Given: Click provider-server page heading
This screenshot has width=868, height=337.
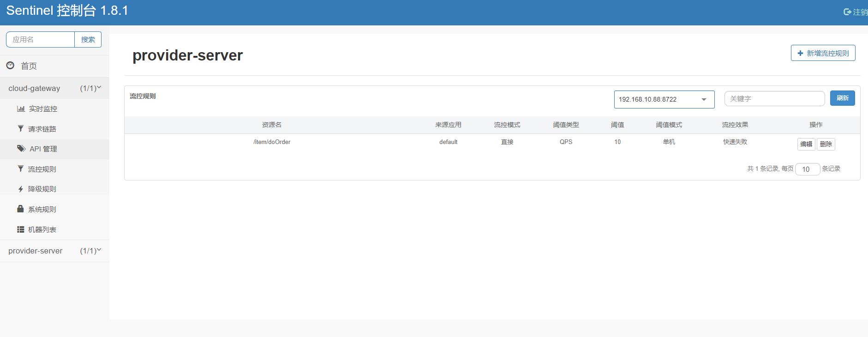Looking at the screenshot, I should coord(187,55).
